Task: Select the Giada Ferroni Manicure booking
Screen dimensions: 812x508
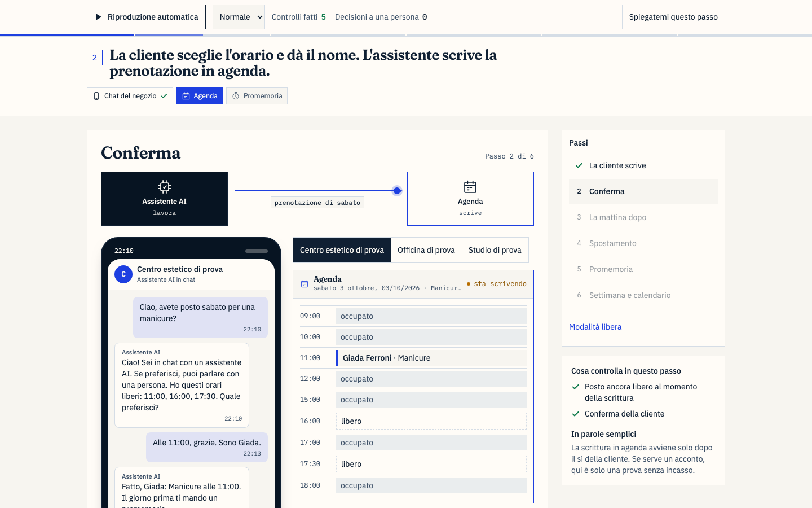Action: tap(431, 358)
